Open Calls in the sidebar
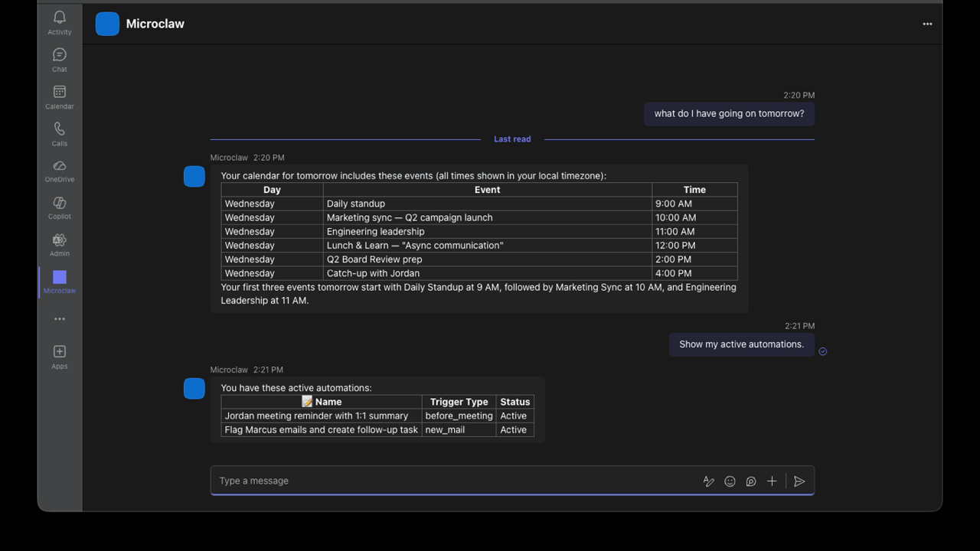The image size is (980, 551). 60,134
